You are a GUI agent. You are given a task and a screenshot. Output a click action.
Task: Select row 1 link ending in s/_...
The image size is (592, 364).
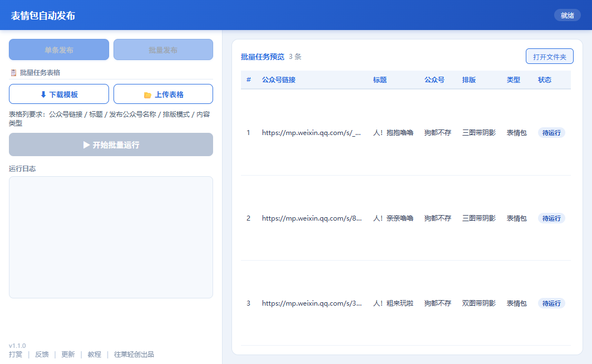point(312,133)
